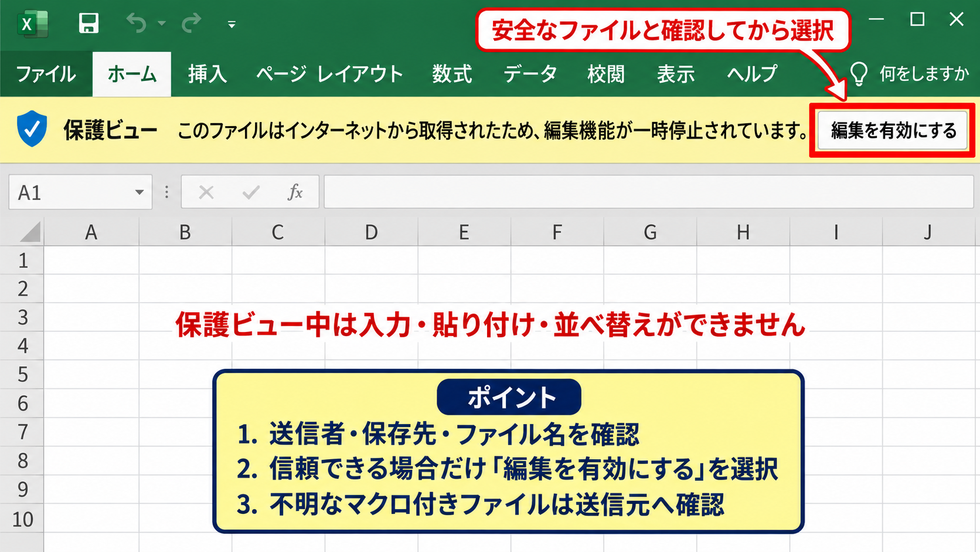The image size is (980, 552).
Task: Close the Excel window
Action: pos(957,19)
